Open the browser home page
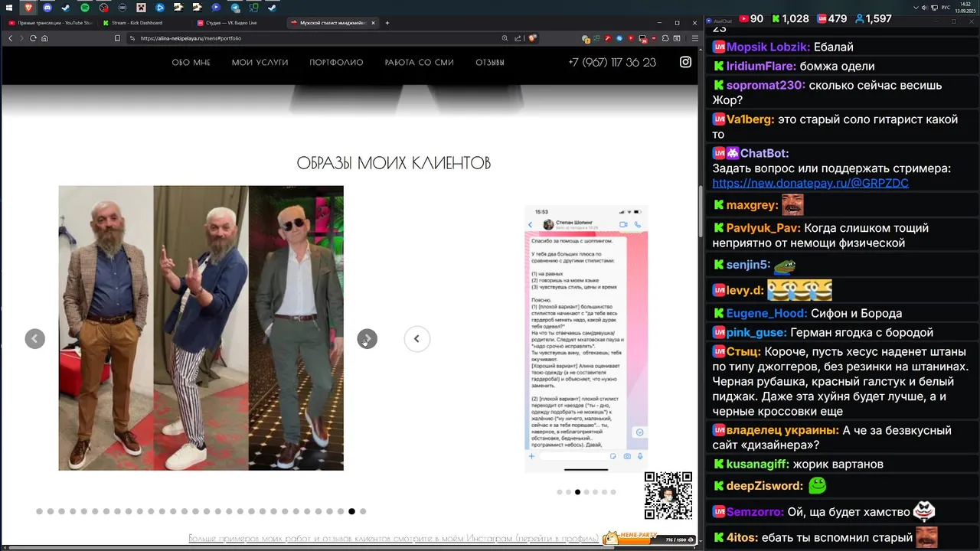980x551 pixels. pyautogui.click(x=44, y=38)
